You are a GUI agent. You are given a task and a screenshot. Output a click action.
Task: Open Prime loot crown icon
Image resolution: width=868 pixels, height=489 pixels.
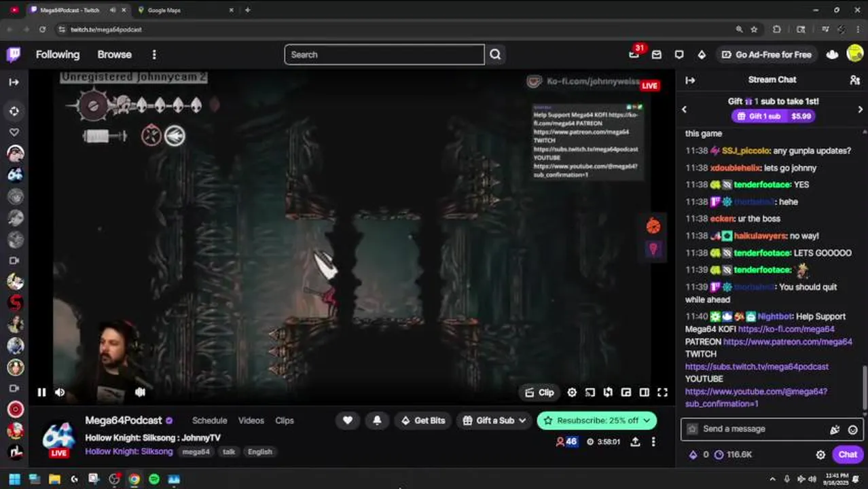click(832, 54)
